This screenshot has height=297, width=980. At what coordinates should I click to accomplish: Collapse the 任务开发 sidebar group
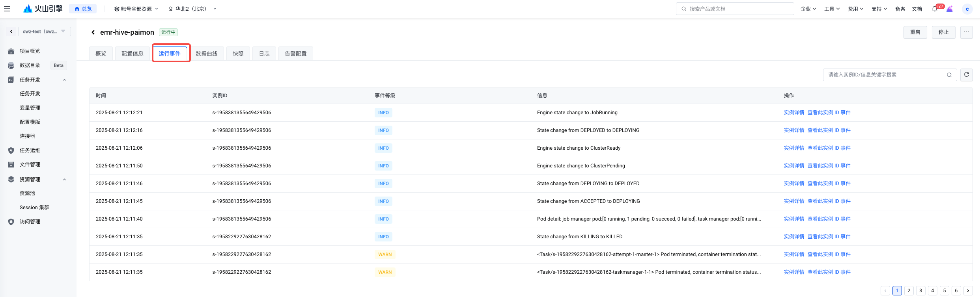pos(64,80)
